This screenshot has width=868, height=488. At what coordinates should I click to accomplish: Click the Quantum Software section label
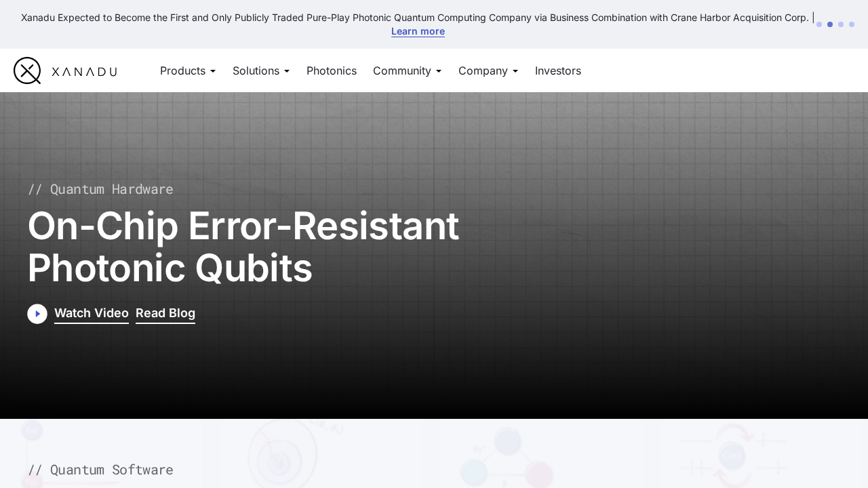(100, 470)
